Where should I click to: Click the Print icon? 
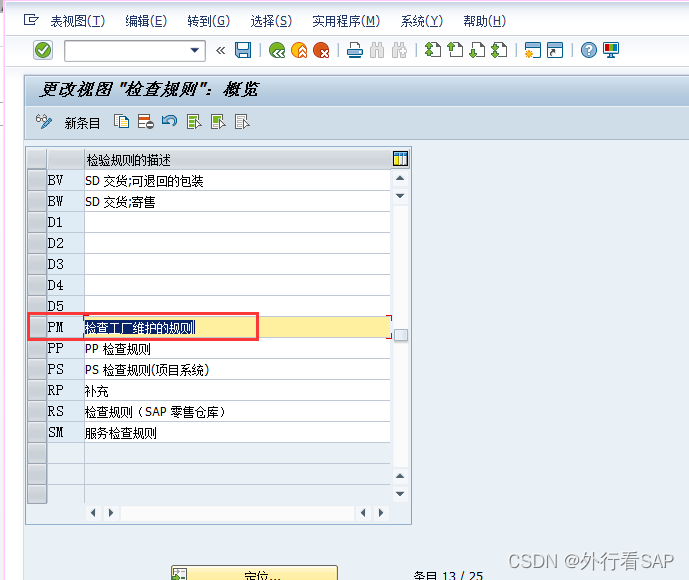(355, 50)
